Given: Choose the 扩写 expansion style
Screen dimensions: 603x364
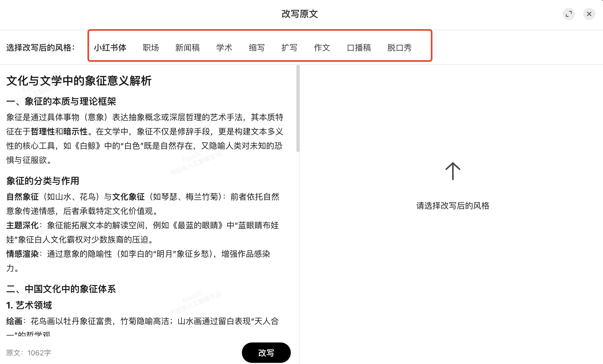Looking at the screenshot, I should pyautogui.click(x=289, y=48).
